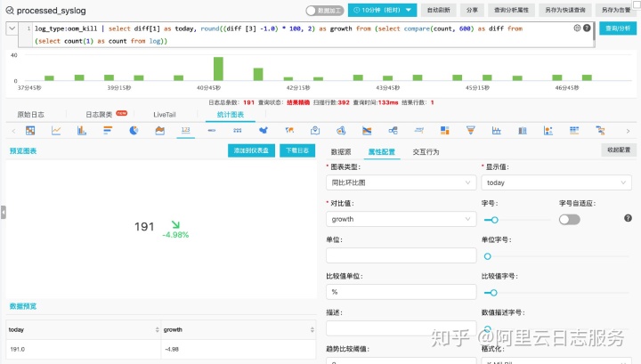
Task: Run query with 查询/分析 button
Action: [x=618, y=28]
